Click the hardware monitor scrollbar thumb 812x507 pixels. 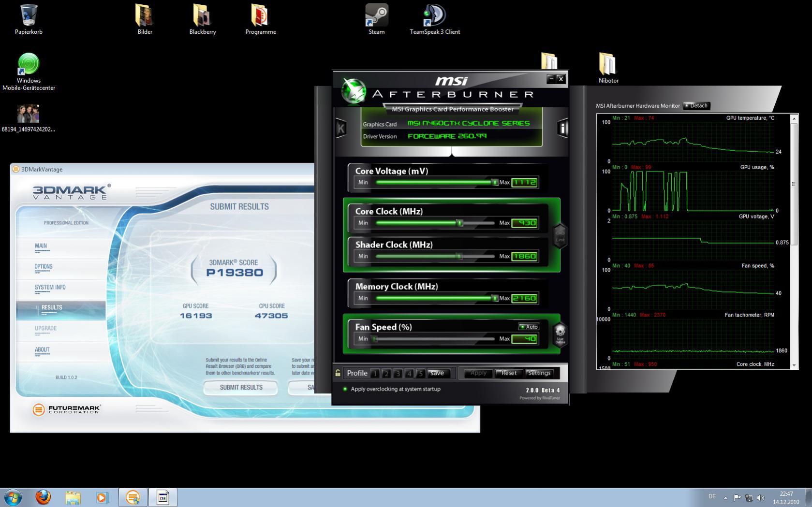pyautogui.click(x=794, y=184)
